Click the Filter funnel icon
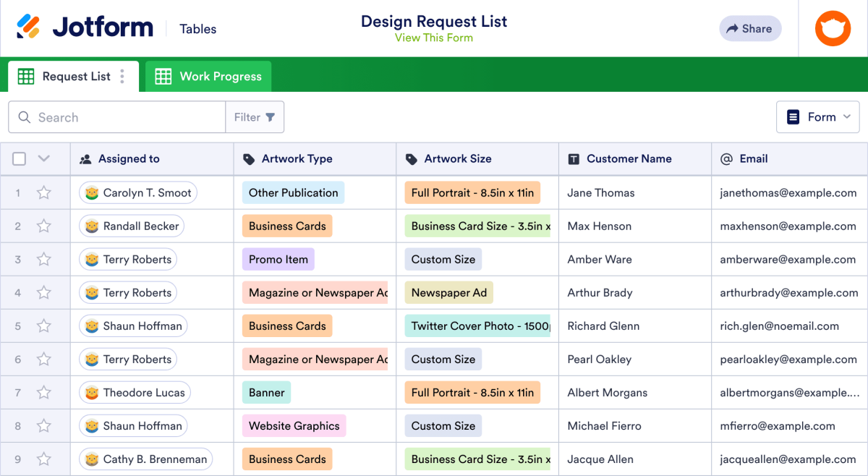This screenshot has height=476, width=868. point(268,116)
